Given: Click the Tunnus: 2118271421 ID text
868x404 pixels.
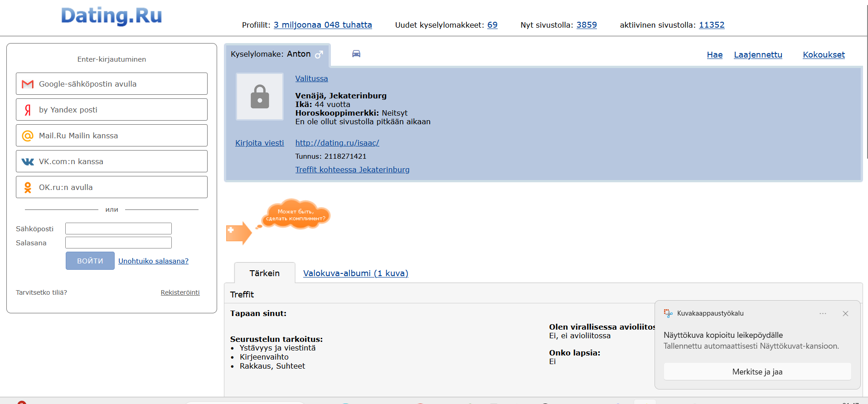Looking at the screenshot, I should 330,156.
